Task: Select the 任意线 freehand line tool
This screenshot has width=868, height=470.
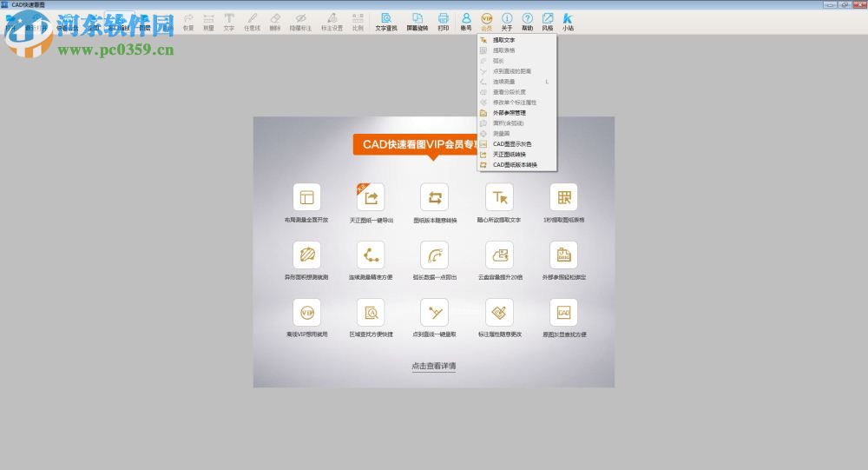Action: [252, 22]
